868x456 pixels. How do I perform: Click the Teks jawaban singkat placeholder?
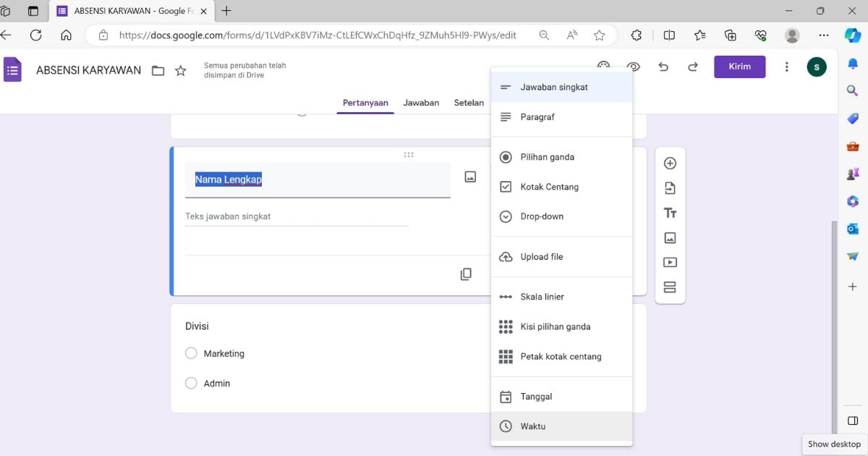tap(228, 216)
